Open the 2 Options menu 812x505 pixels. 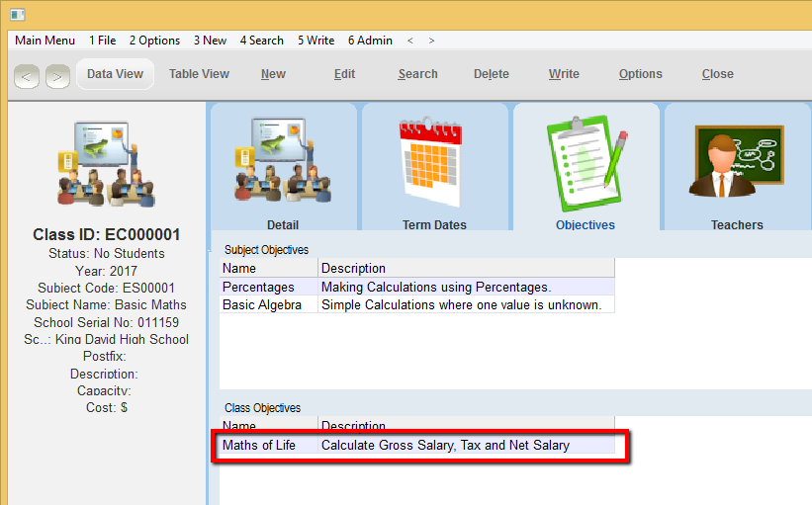[154, 41]
